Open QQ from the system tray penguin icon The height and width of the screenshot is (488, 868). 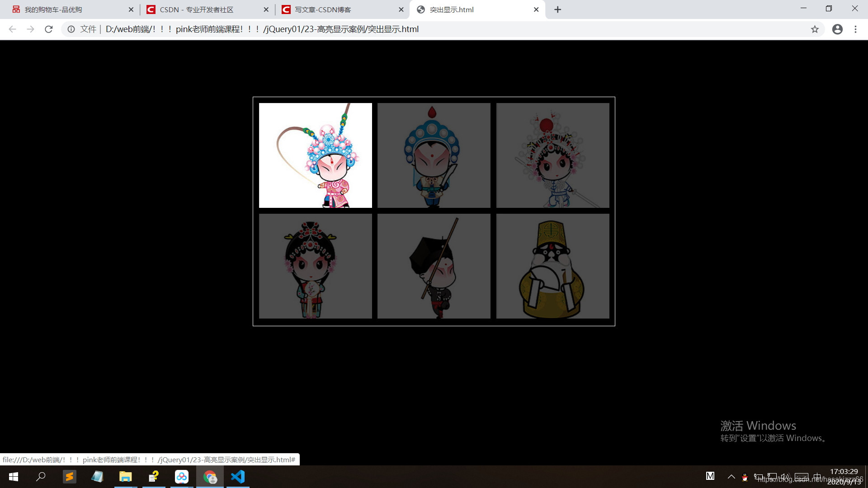pos(745,477)
